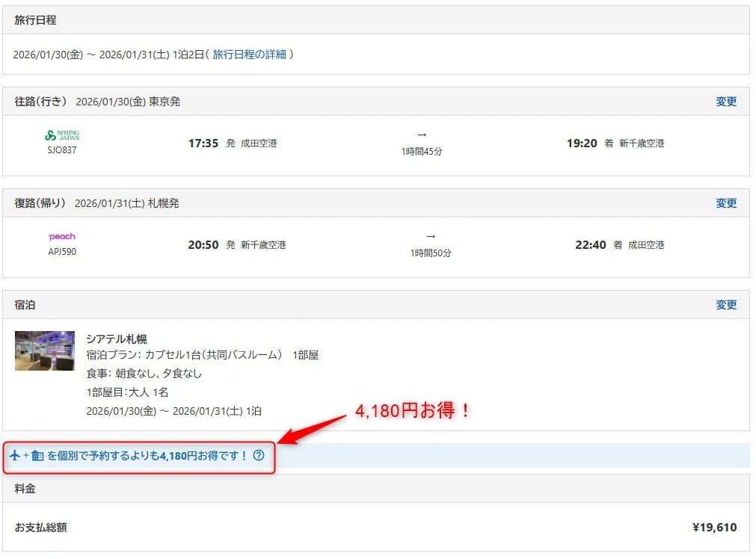The height and width of the screenshot is (559, 756).
Task: Open the savings help question mark icon
Action: (259, 455)
